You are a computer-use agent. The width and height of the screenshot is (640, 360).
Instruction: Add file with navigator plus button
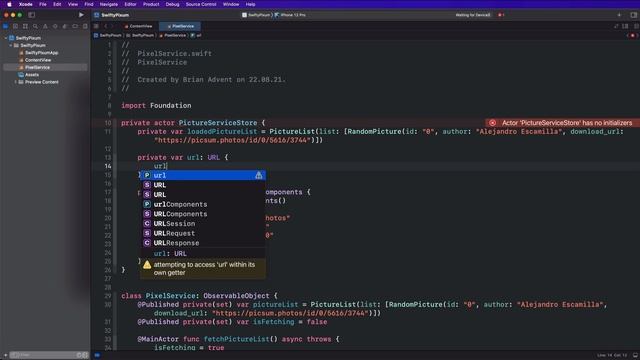[x=5, y=355]
